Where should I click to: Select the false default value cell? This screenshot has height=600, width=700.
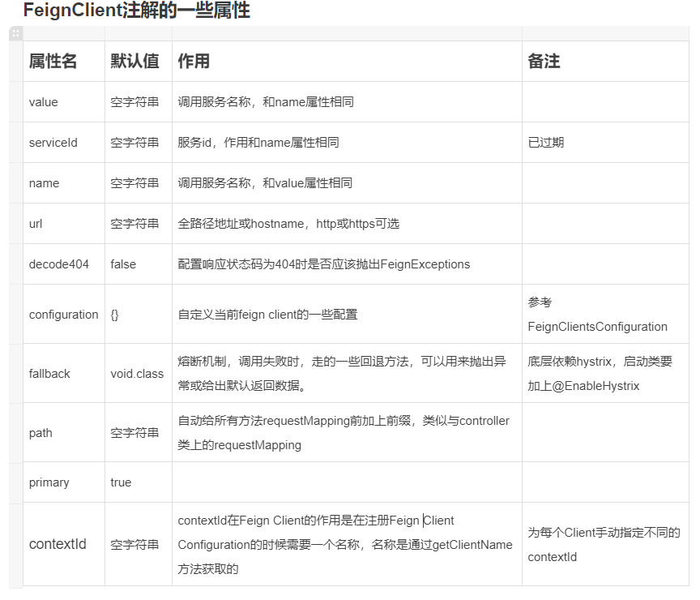pos(122,264)
